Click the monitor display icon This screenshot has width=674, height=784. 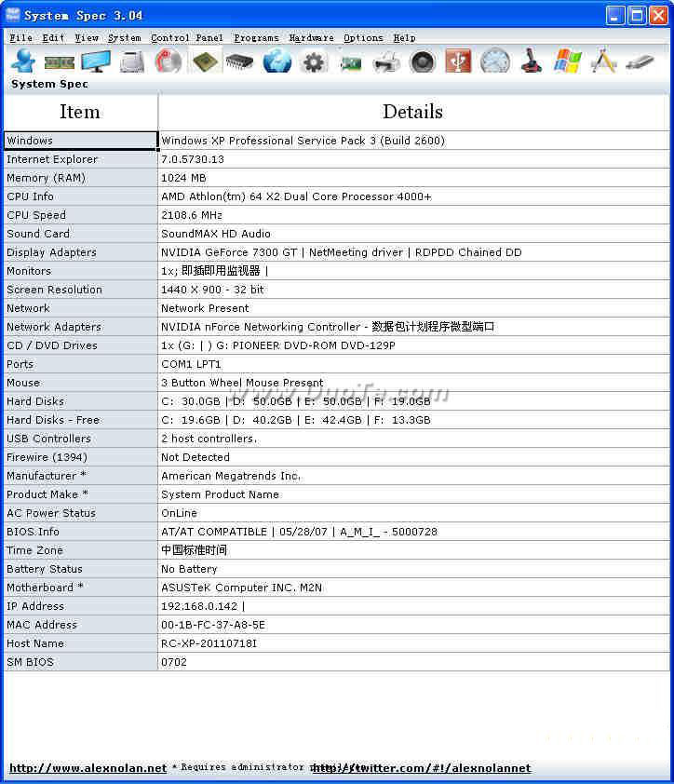pos(95,61)
